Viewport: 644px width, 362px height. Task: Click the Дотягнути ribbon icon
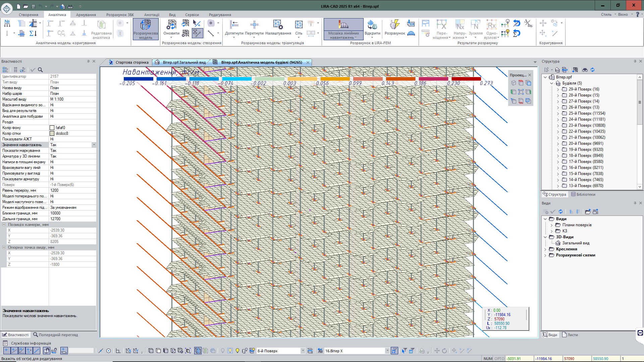234,25
